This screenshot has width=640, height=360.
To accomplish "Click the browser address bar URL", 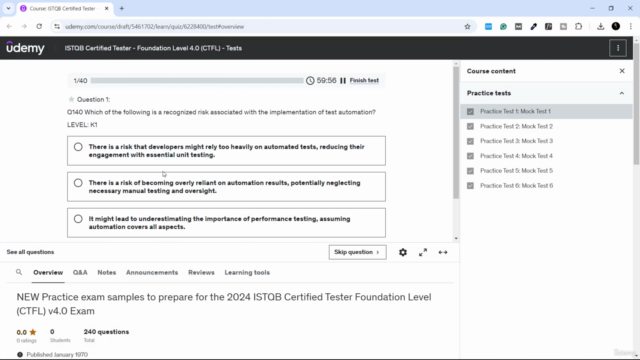I will pyautogui.click(x=155, y=27).
